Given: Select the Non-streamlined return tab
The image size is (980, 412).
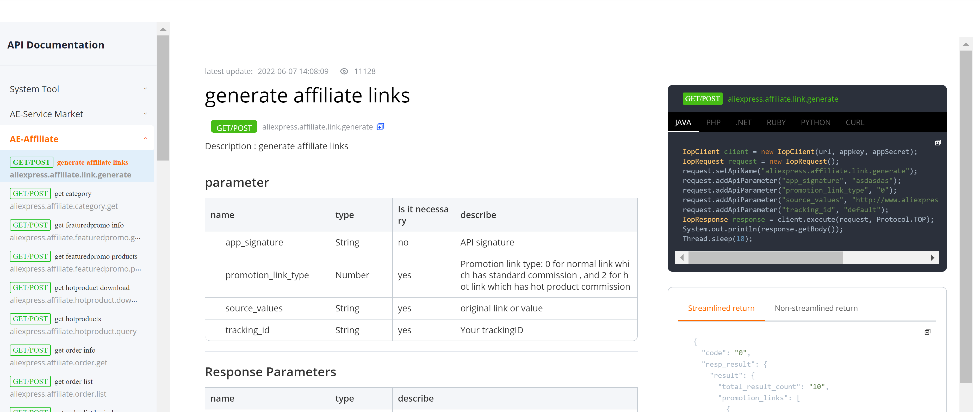Looking at the screenshot, I should pyautogui.click(x=816, y=308).
